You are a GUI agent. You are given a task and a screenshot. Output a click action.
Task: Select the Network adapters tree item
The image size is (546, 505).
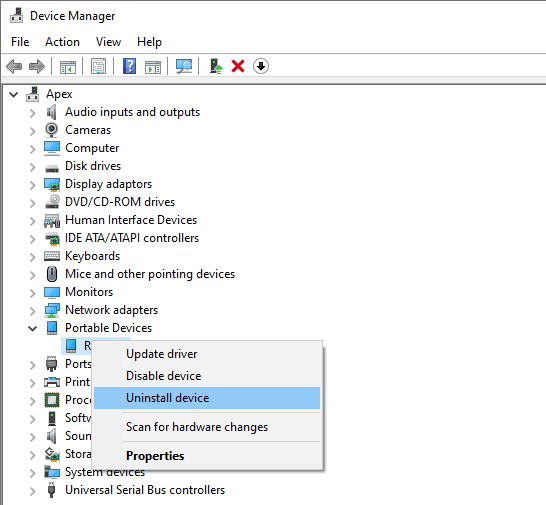pos(111,310)
